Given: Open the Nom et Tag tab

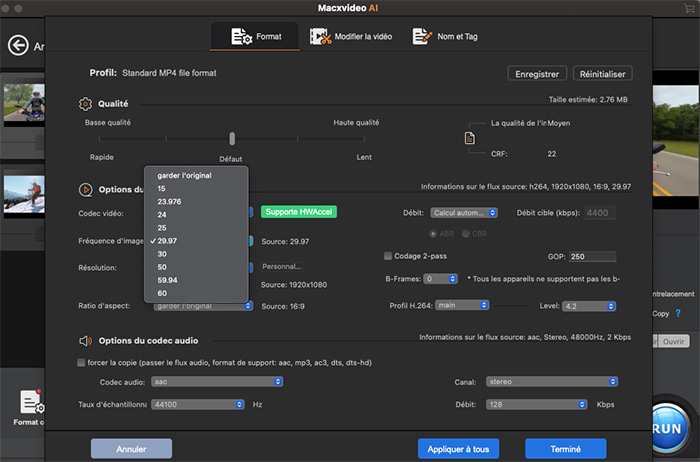Looking at the screenshot, I should (x=445, y=37).
